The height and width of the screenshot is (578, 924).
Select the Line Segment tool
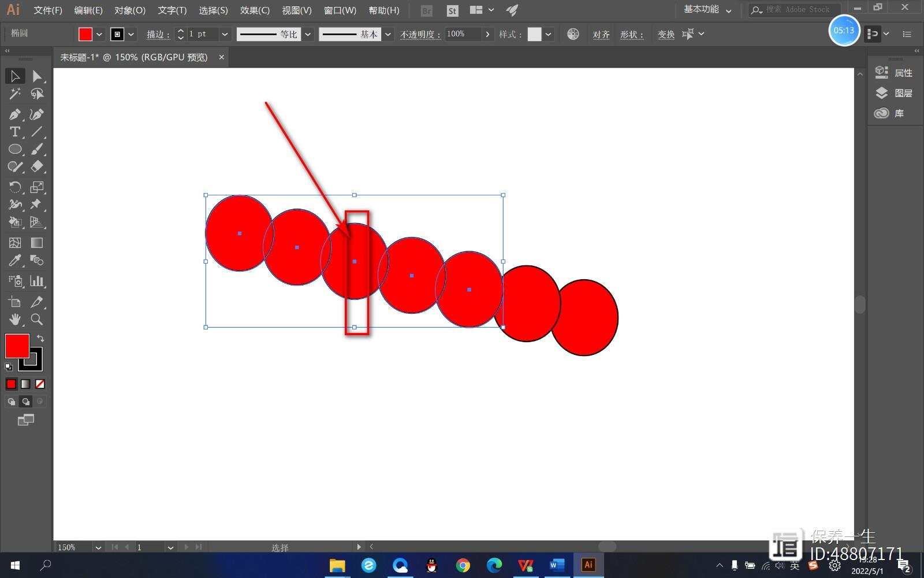[37, 132]
